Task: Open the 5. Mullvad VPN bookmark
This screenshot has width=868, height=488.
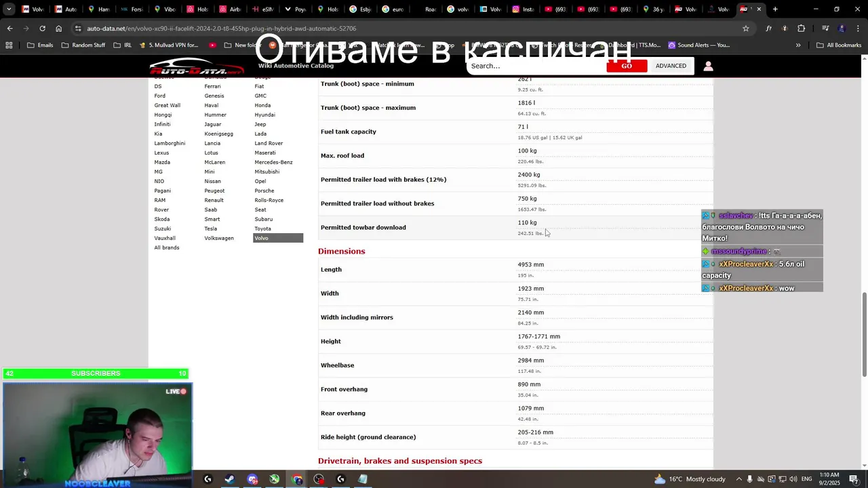Action: 168,45
